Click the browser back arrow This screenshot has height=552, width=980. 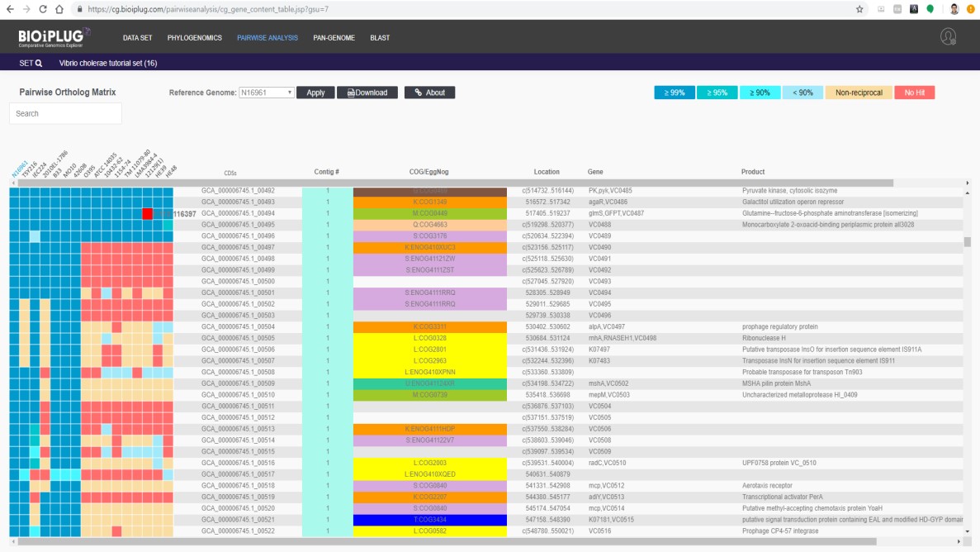point(9,9)
